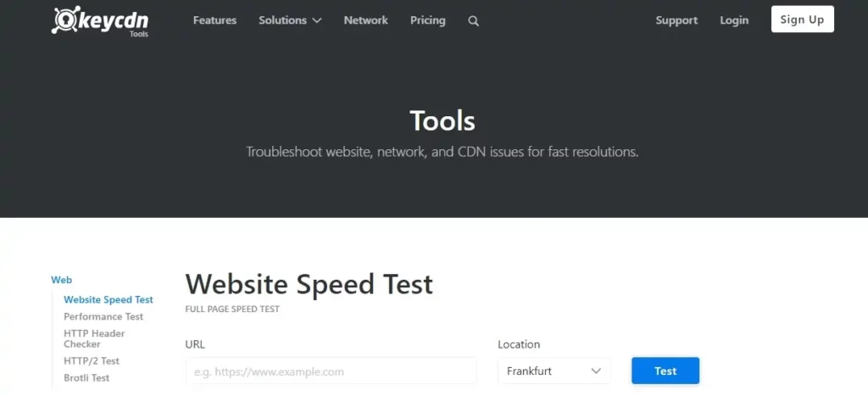This screenshot has width=868, height=396.
Task: Click the Web category heading
Action: coord(61,280)
